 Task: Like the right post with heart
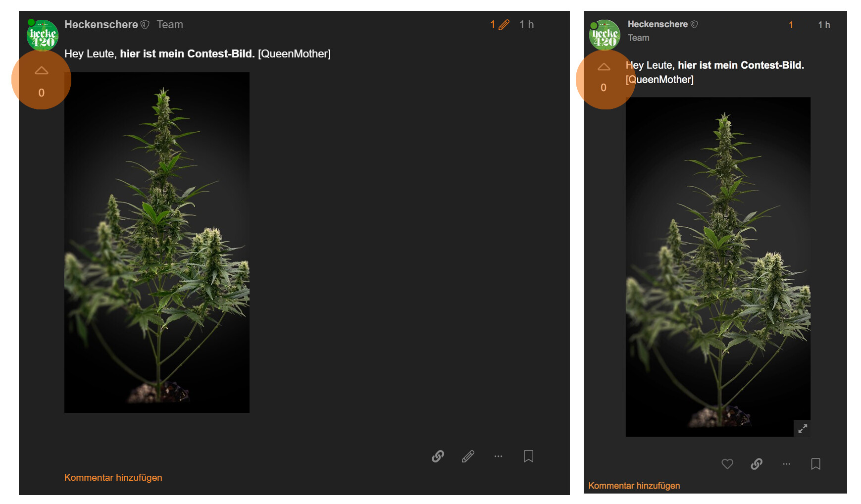(x=727, y=464)
